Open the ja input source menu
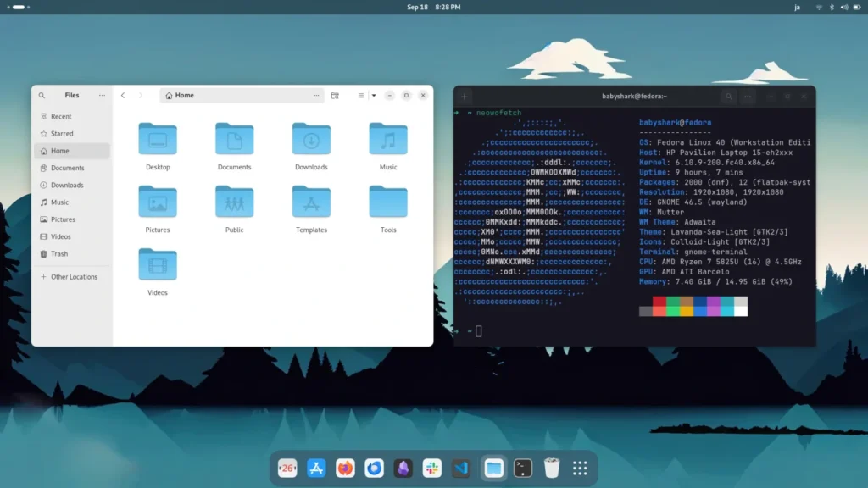This screenshot has width=868, height=488. click(797, 7)
